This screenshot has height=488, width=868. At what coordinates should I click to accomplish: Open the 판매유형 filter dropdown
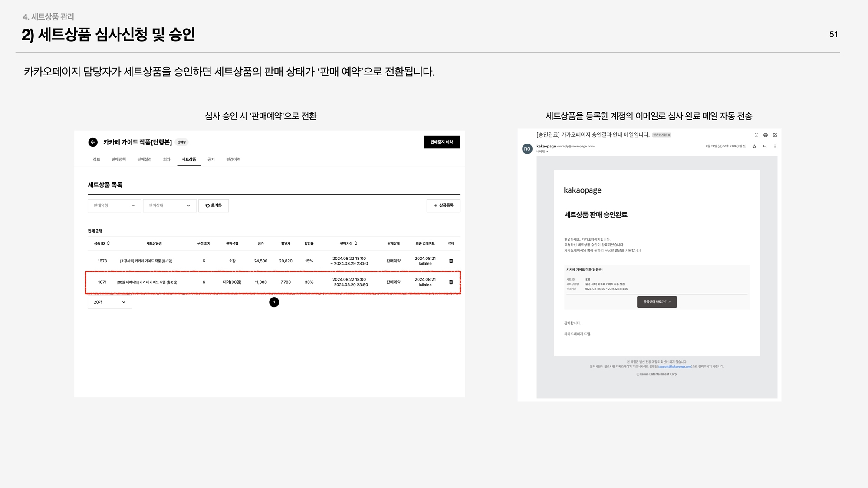(x=114, y=206)
